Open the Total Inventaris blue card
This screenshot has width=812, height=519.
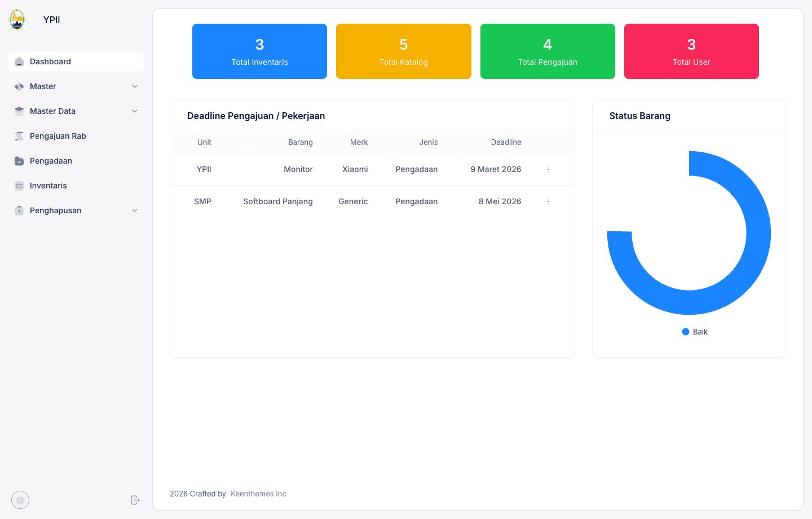click(x=259, y=51)
